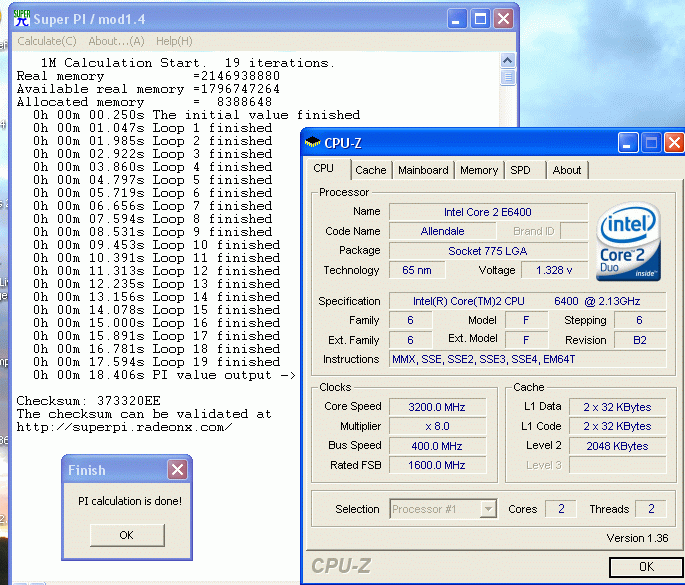Click the Checksum: 373320EE line
The height and width of the screenshot is (585, 685).
coord(88,401)
